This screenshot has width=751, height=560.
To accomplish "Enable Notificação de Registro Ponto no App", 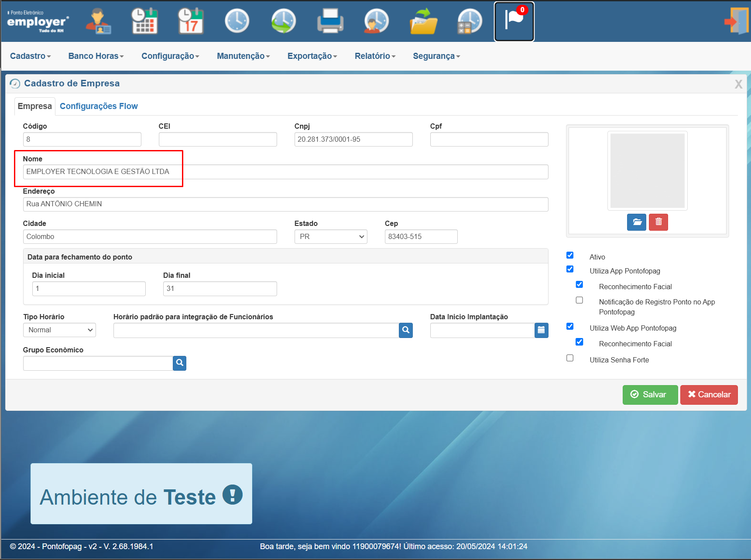I will (x=580, y=300).
